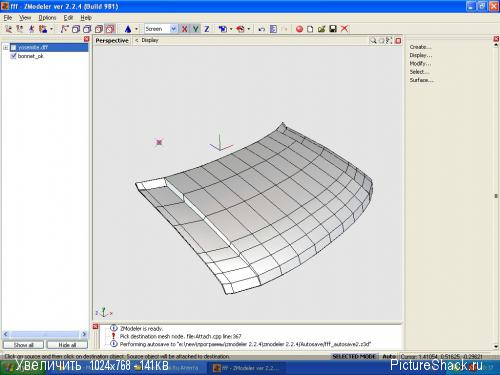Viewport: 500px width, 375px height.
Task: Activate the Edges level editing icon
Action: click(20, 29)
